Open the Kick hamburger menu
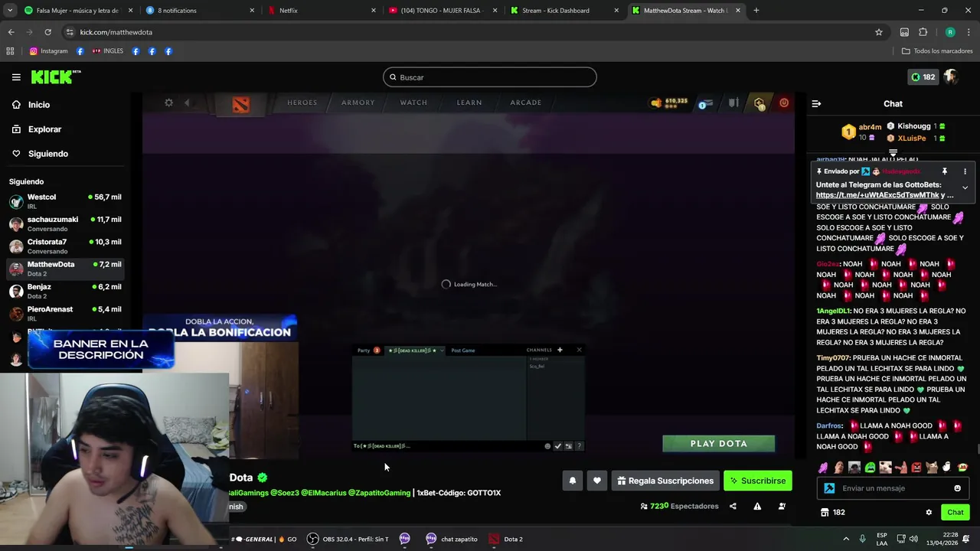Screen dimensions: 980x551 pos(16,77)
